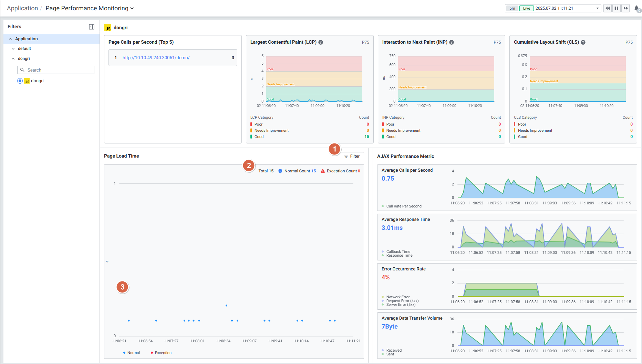Image resolution: width=642 pixels, height=364 pixels.
Task: Open the notifications bell
Action: point(636,9)
